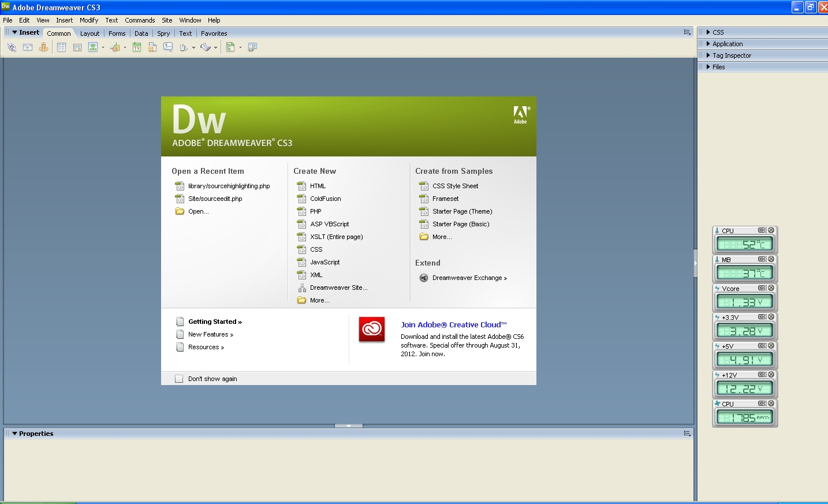Click the Email Link insert icon
828x504 pixels.
pos(28,47)
